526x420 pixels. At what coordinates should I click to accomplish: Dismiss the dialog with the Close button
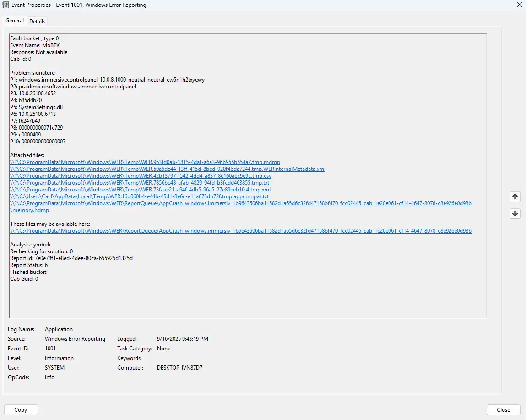pos(503,409)
